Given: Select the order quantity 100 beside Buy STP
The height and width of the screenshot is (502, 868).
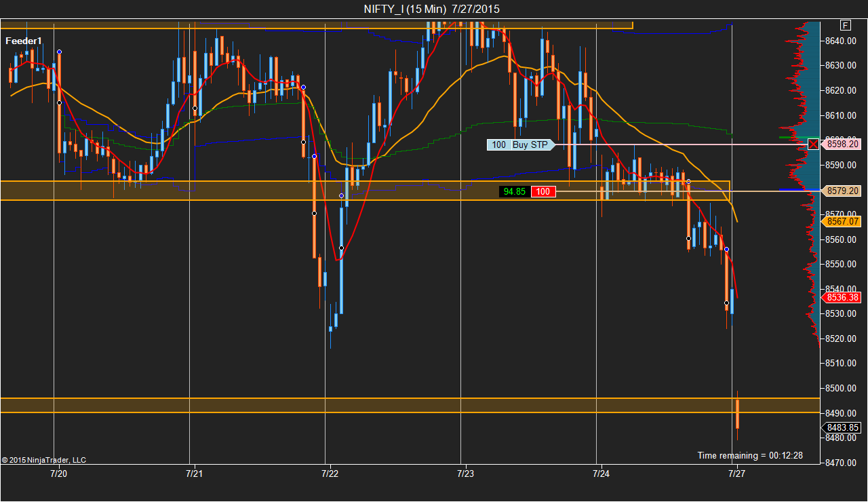Looking at the screenshot, I should (x=498, y=144).
